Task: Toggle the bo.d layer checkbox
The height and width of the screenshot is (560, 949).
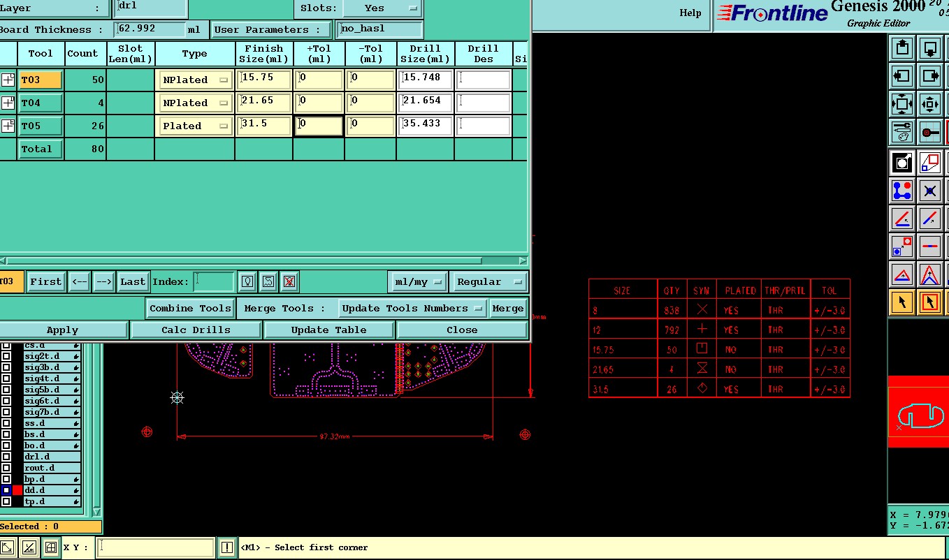Action: coord(6,445)
